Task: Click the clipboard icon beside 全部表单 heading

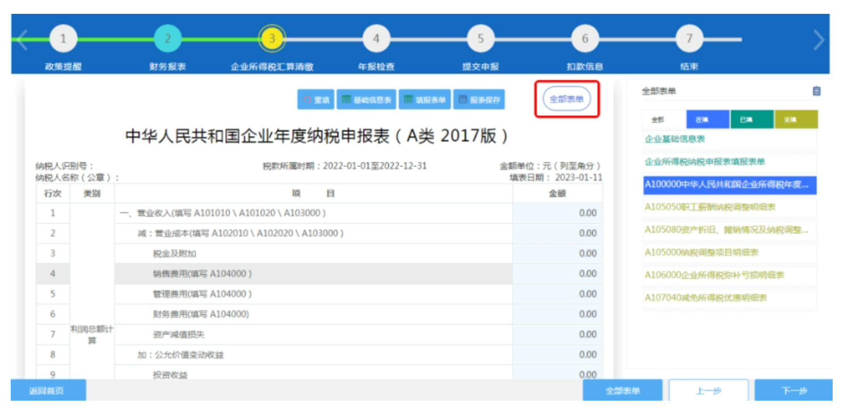Action: (x=816, y=91)
